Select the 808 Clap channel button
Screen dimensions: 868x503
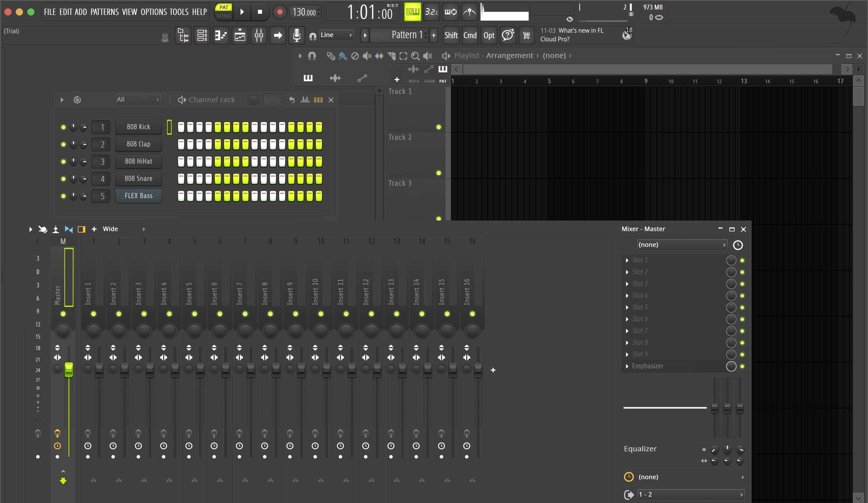139,144
